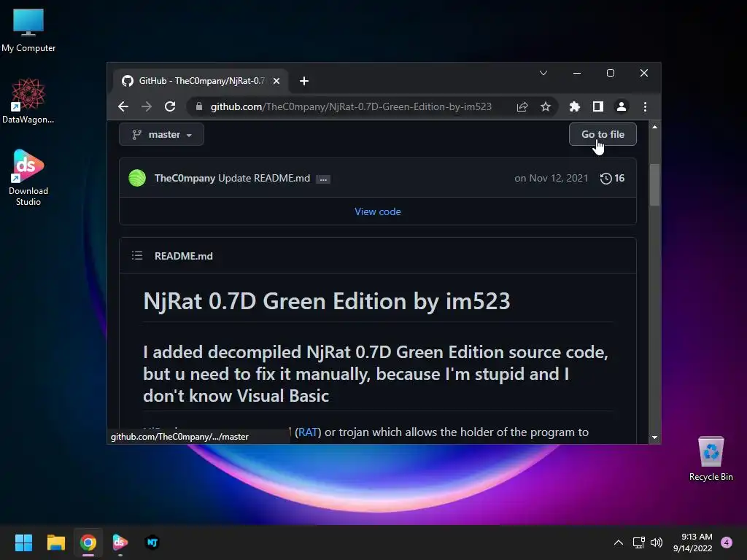
Task: Click the scrollbar down arrow
Action: point(654,437)
